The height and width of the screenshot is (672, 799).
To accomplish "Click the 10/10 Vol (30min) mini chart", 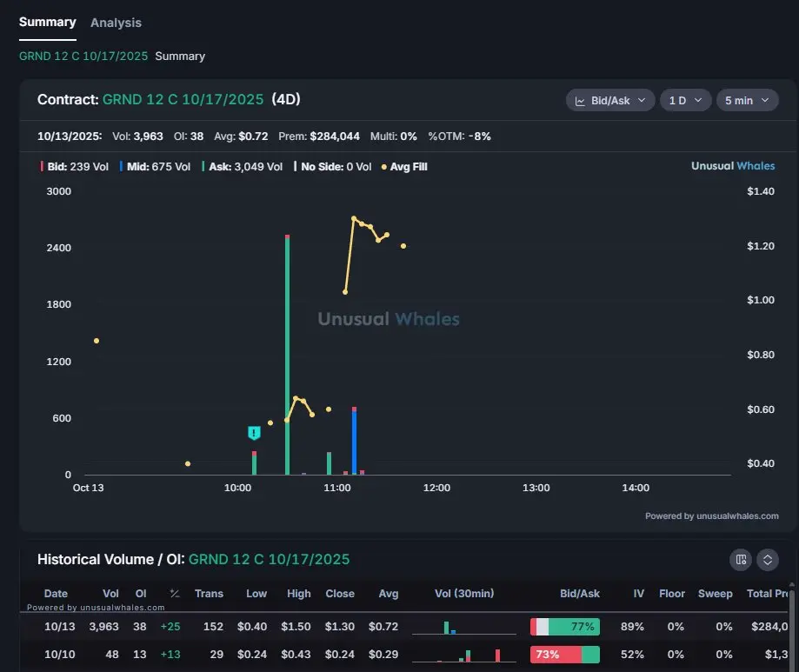I will (463, 654).
